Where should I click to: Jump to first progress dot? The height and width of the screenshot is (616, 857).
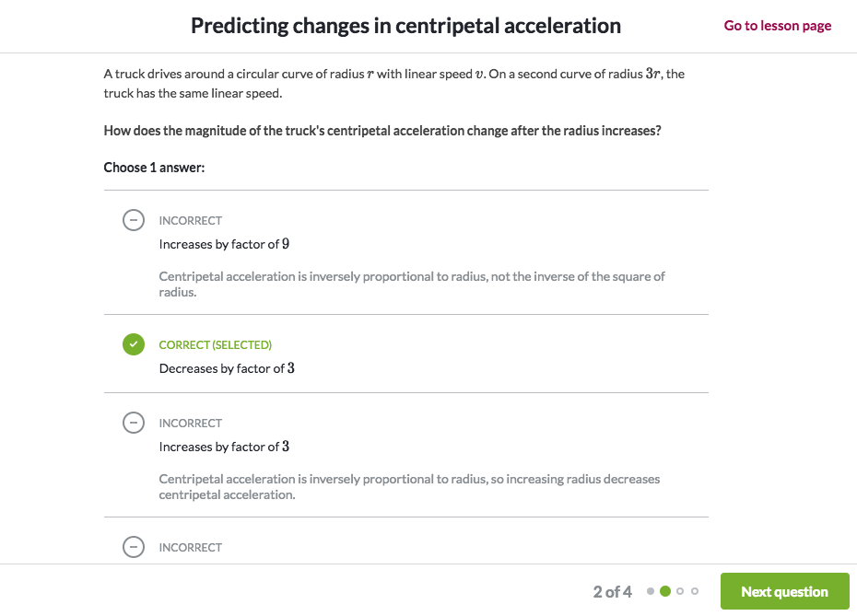(651, 591)
